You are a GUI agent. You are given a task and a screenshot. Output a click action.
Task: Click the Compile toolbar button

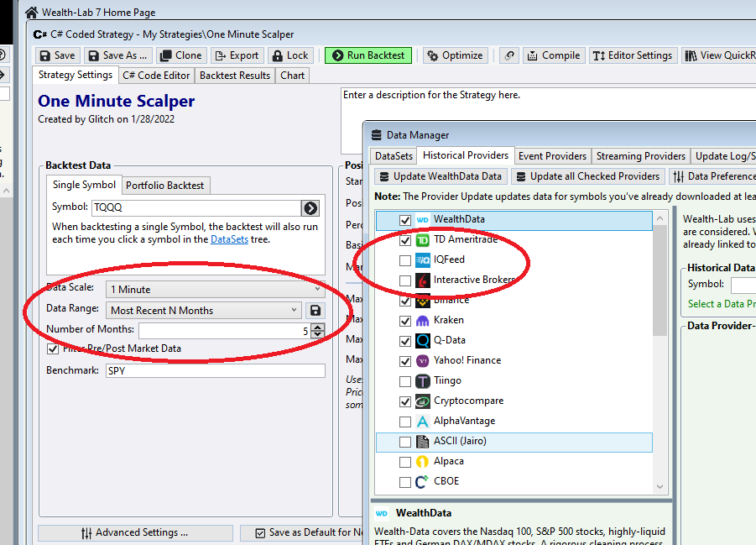tap(553, 55)
